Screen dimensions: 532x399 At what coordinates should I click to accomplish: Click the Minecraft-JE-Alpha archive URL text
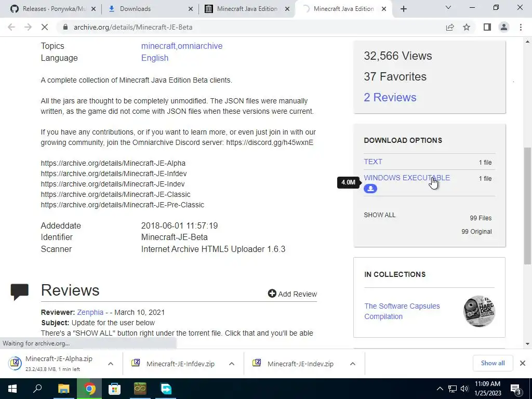[x=113, y=163]
